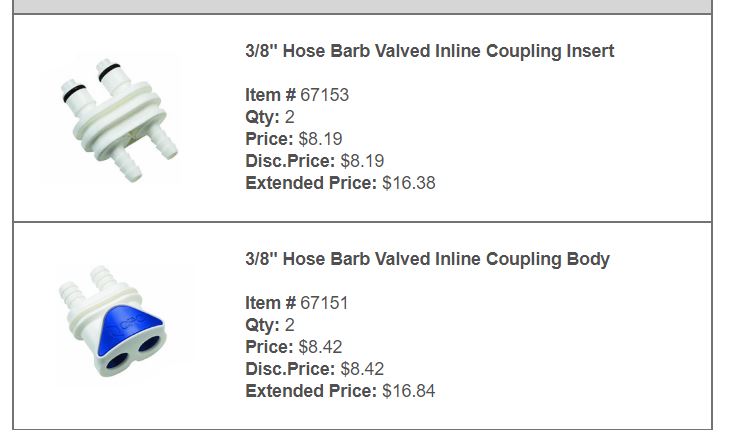Image resolution: width=730 pixels, height=444 pixels.
Task: Click the gray header bar above the items
Action: (362, 7)
